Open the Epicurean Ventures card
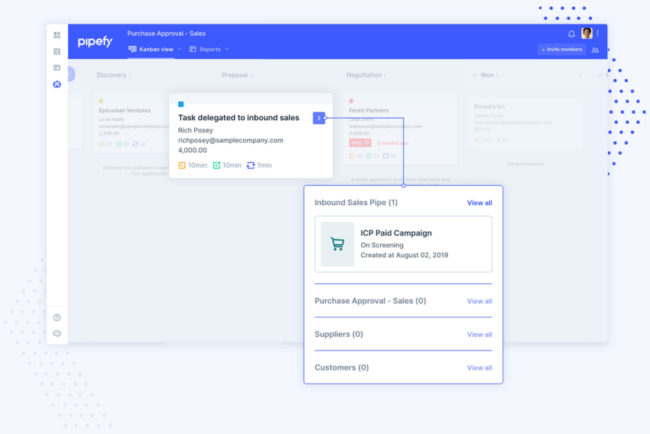This screenshot has width=650, height=434. point(132,124)
